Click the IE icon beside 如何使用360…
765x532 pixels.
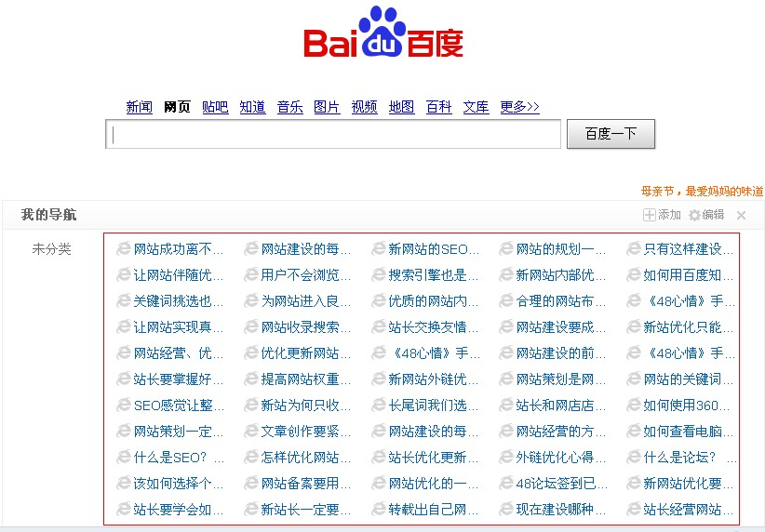coord(633,406)
